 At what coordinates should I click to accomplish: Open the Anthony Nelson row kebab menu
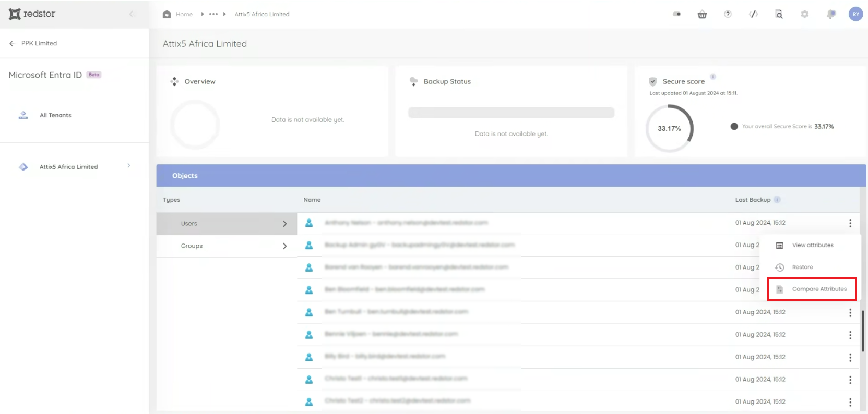(x=850, y=223)
